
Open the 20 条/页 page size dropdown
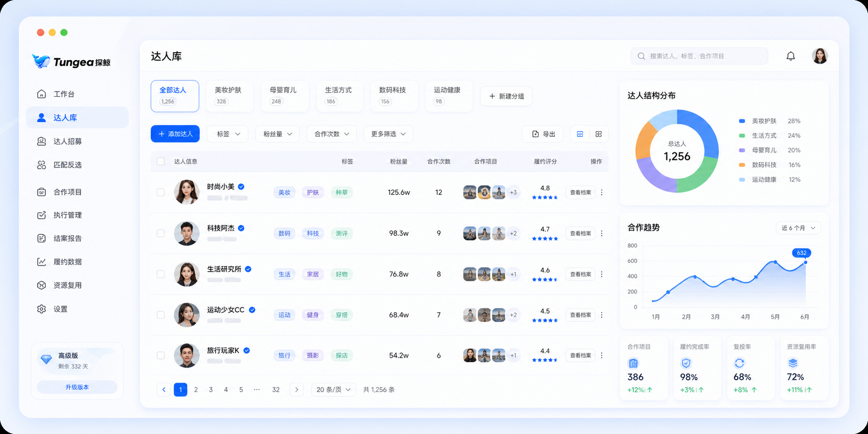pos(334,389)
